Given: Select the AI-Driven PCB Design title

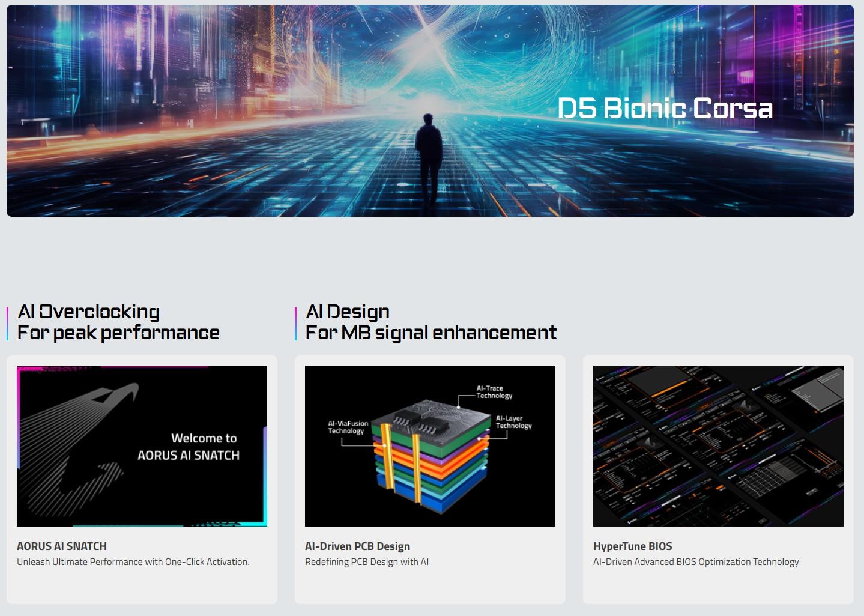Looking at the screenshot, I should pos(357,546).
